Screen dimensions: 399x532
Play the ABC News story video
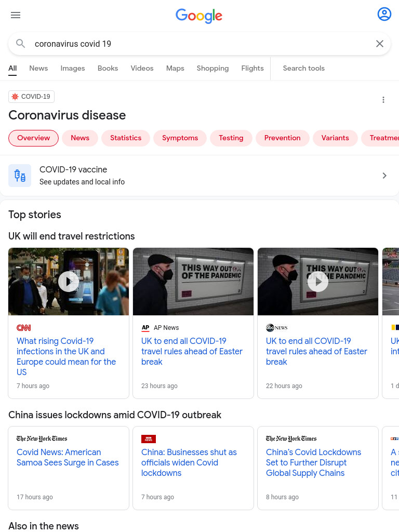(x=318, y=282)
